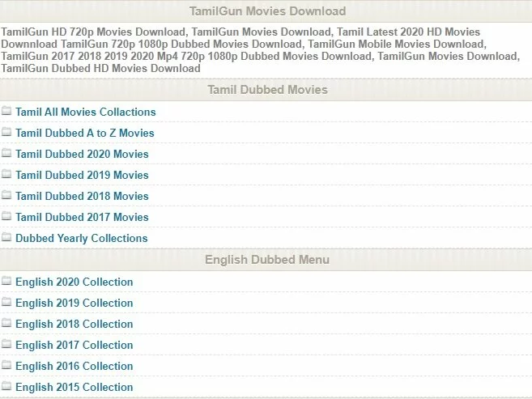The image size is (532, 399).
Task: Click folder icon beside Tamil Dubbed A to Z Movies
Action: click(x=6, y=132)
